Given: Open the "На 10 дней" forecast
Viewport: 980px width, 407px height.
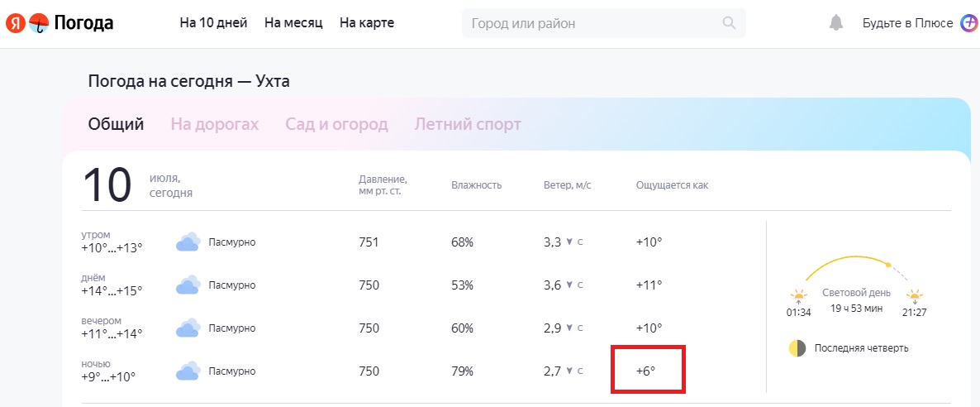Looking at the screenshot, I should tap(214, 23).
